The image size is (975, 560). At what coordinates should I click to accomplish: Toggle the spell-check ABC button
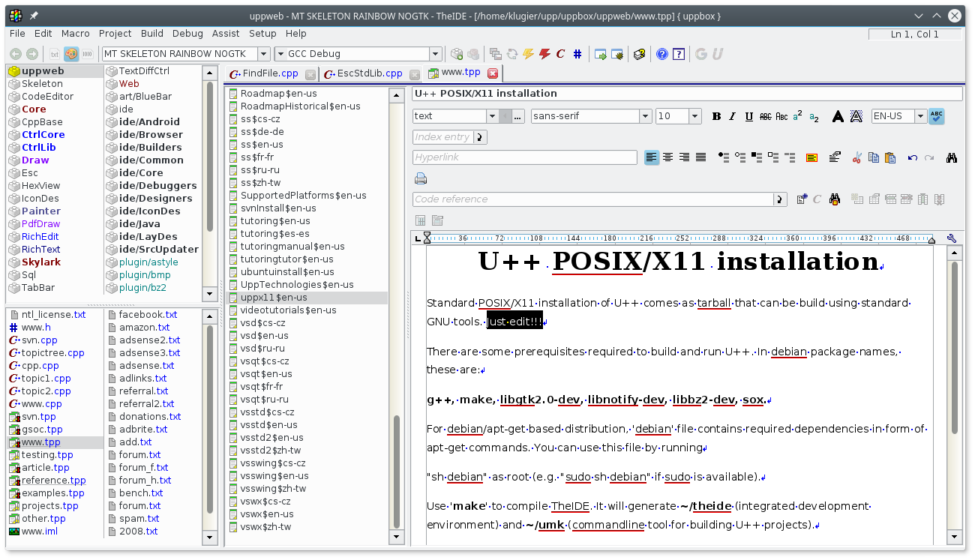pyautogui.click(x=936, y=116)
